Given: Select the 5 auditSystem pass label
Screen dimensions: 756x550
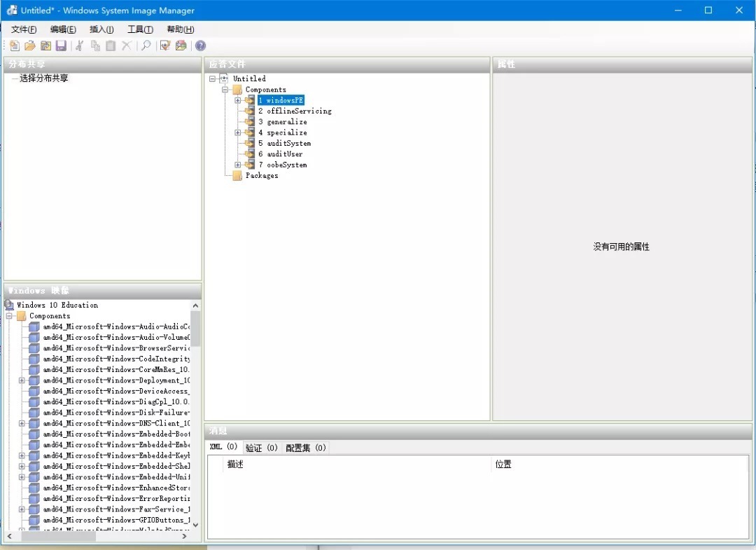Looking at the screenshot, I should coord(284,144).
